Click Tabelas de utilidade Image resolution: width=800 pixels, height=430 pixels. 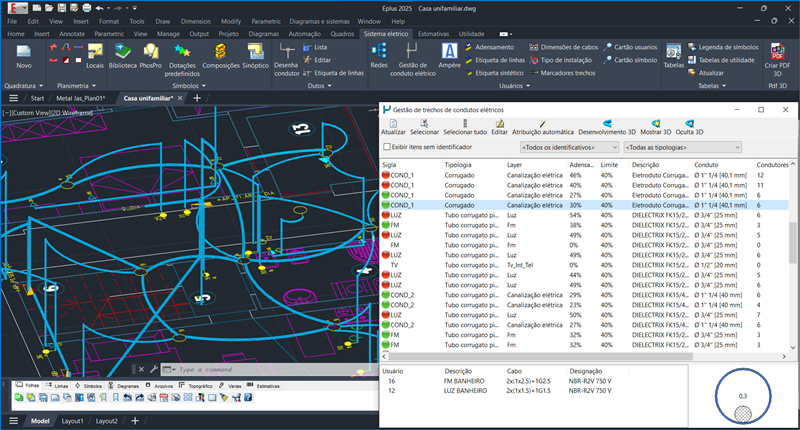[x=721, y=60]
